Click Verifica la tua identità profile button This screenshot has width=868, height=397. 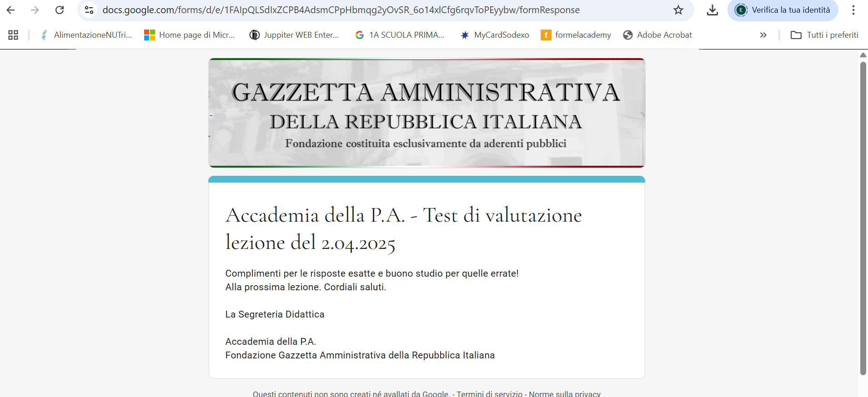[x=783, y=10]
